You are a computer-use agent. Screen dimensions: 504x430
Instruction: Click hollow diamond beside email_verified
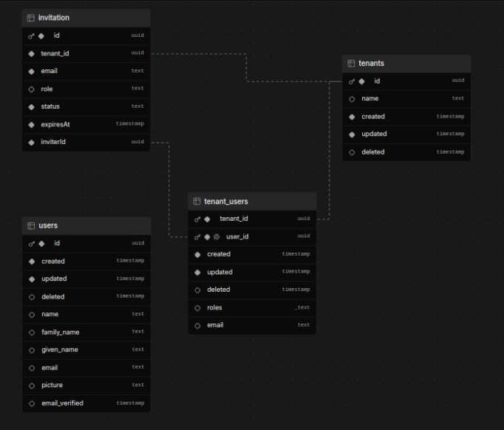tap(32, 403)
